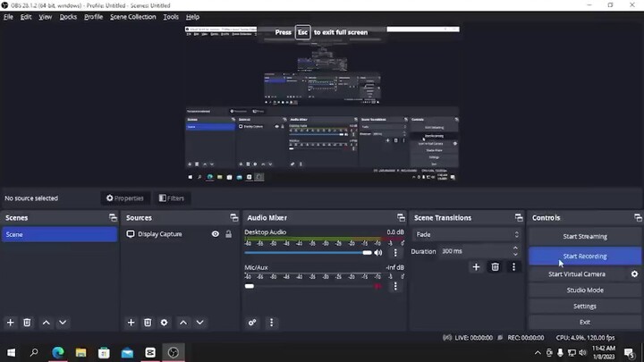
Task: Toggle Mic/Aux mute icon
Action: [377, 286]
